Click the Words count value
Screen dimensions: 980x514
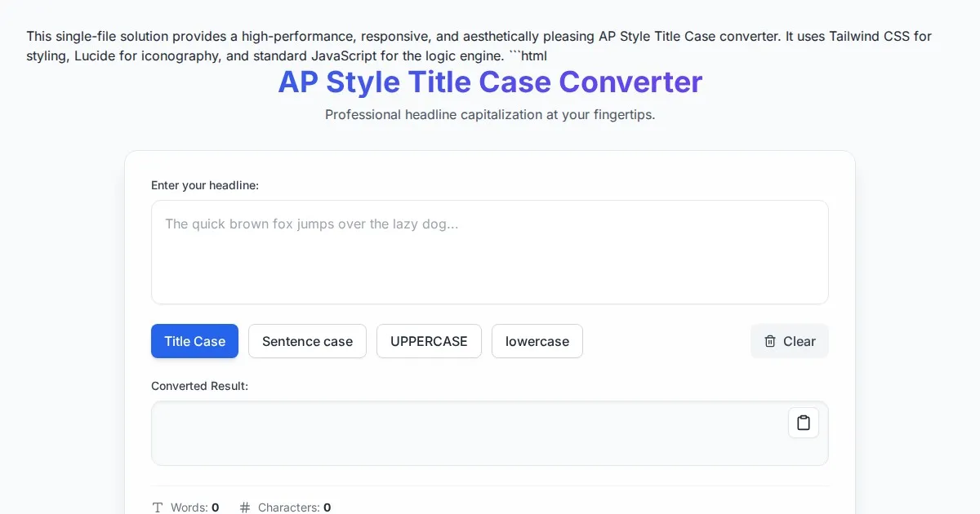click(216, 507)
